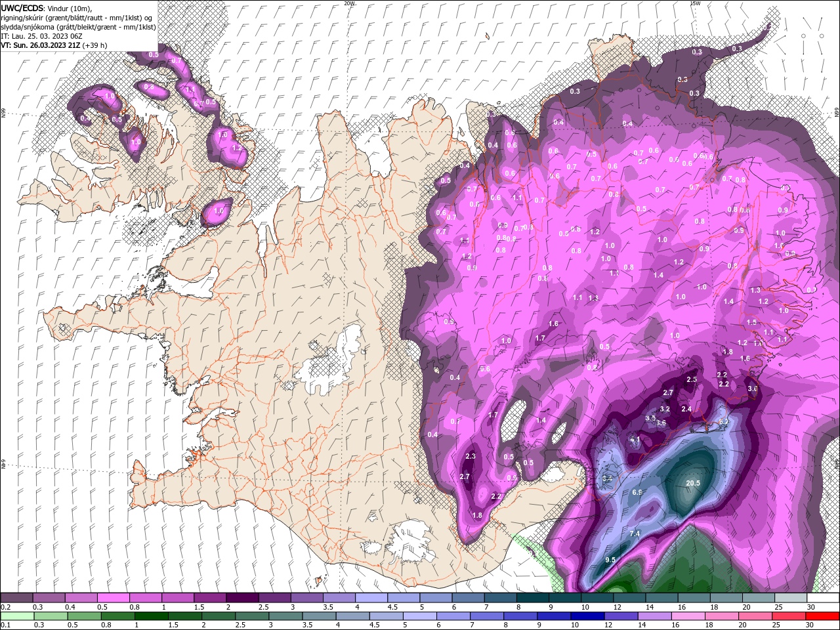The image size is (840, 630).
Task: Pick the darkest green 1 rain scale swatch
Action: (151, 616)
